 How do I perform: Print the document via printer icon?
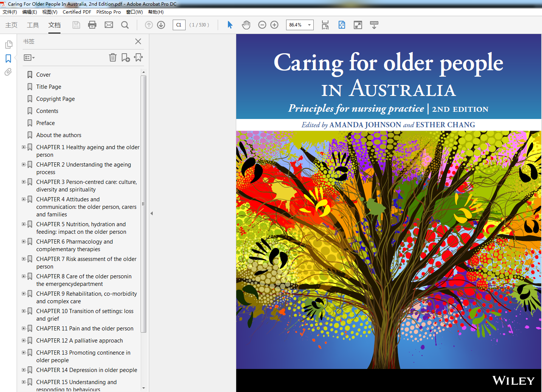(92, 25)
